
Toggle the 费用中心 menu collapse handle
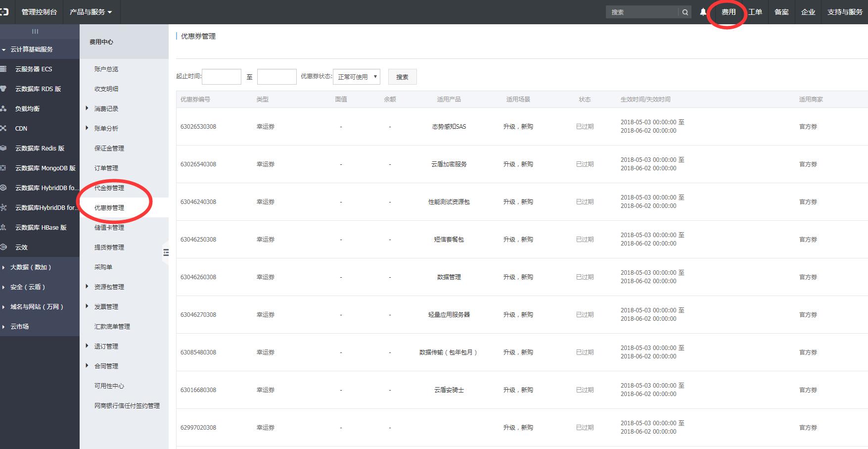coord(166,252)
